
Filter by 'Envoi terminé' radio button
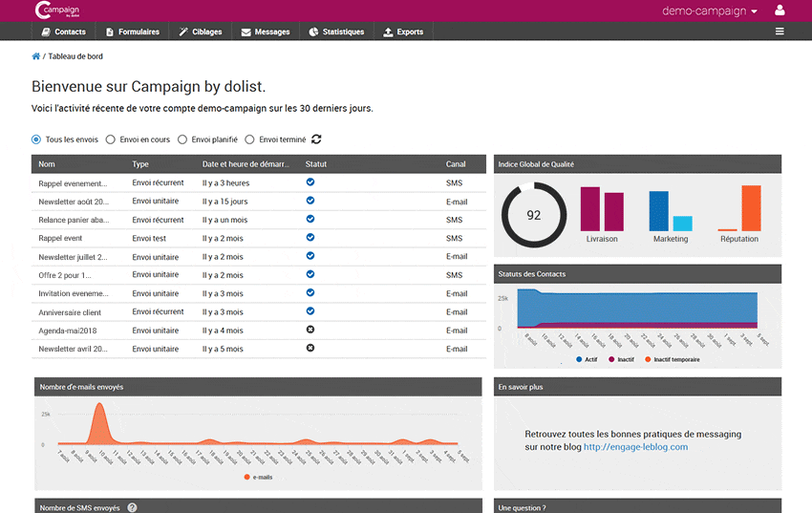tap(250, 139)
